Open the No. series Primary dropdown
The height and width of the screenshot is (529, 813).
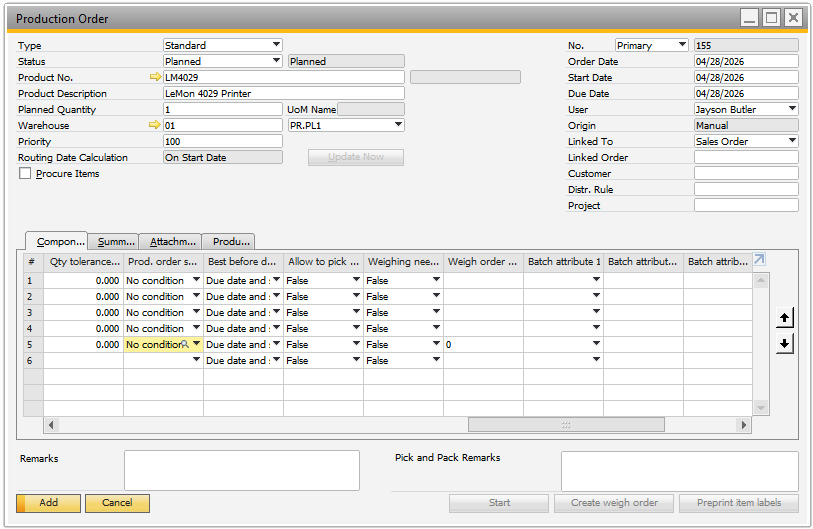682,45
